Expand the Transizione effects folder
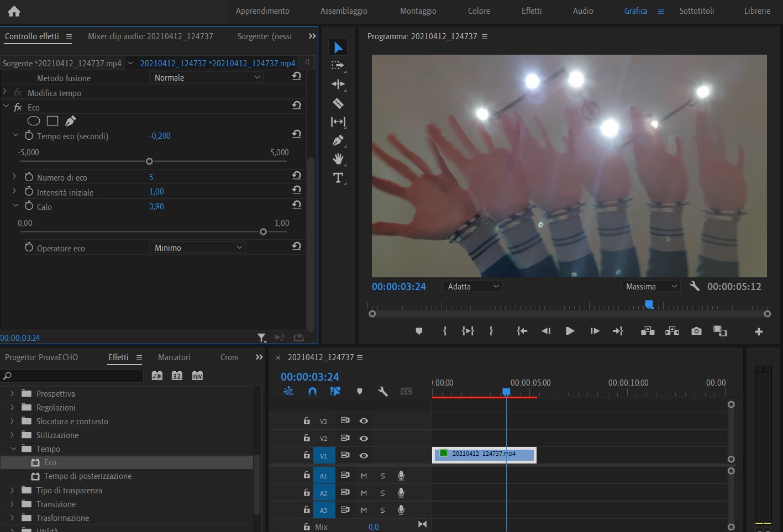The height and width of the screenshot is (532, 783). 12,504
